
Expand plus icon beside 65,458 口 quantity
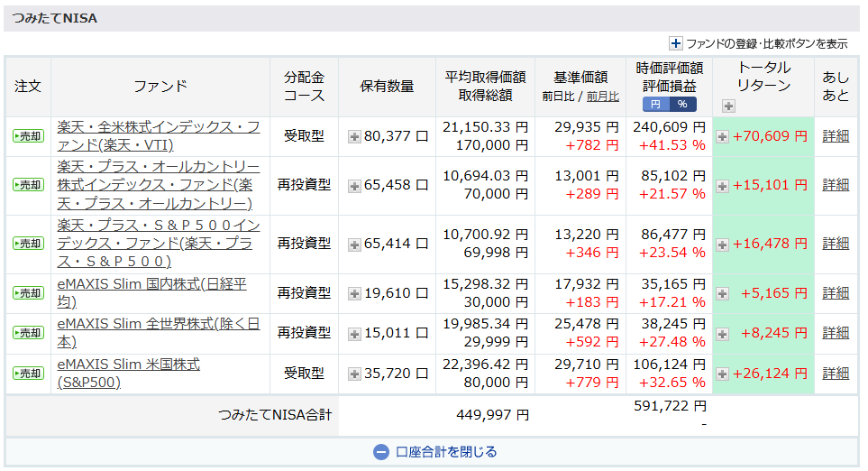(x=354, y=186)
